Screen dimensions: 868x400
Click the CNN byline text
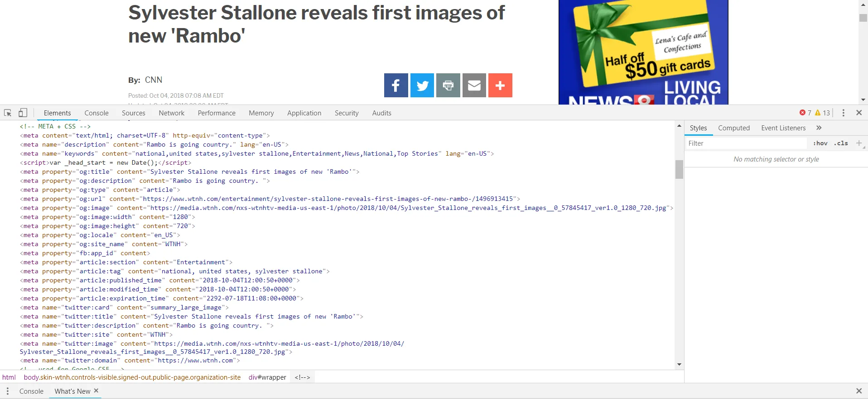pos(154,80)
